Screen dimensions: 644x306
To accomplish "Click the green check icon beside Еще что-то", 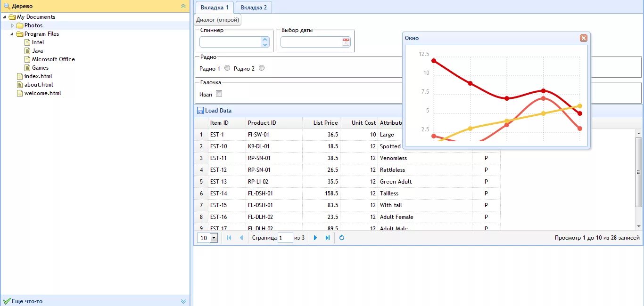I will tap(7, 301).
